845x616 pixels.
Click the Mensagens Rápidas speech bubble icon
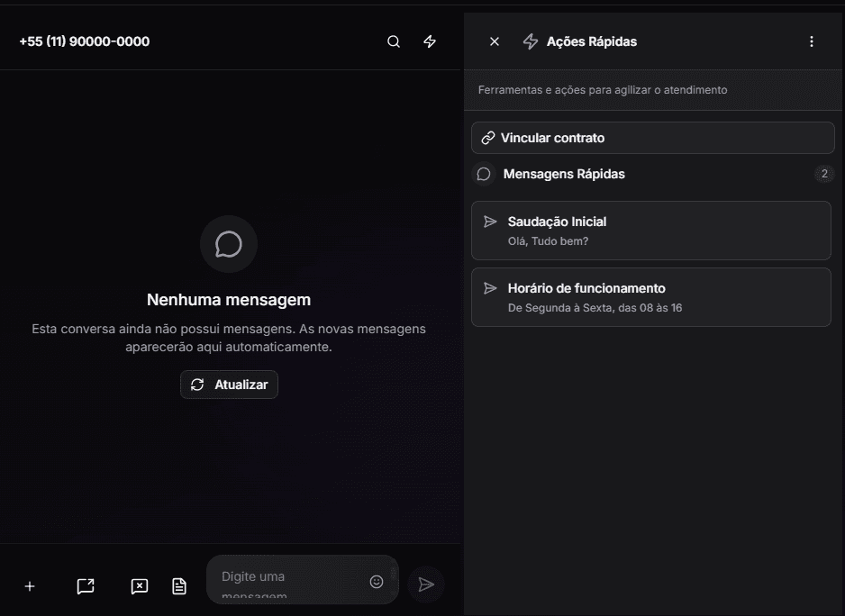484,174
